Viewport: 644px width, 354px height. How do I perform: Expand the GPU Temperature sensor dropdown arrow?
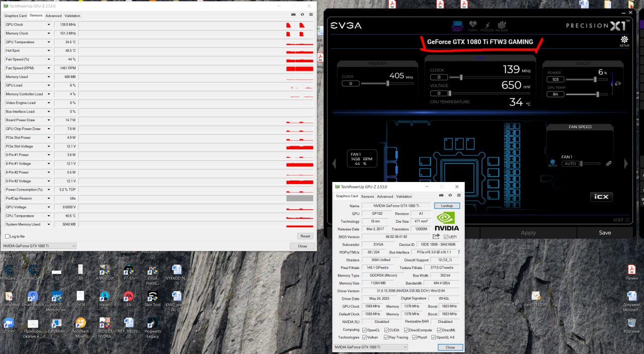point(49,42)
